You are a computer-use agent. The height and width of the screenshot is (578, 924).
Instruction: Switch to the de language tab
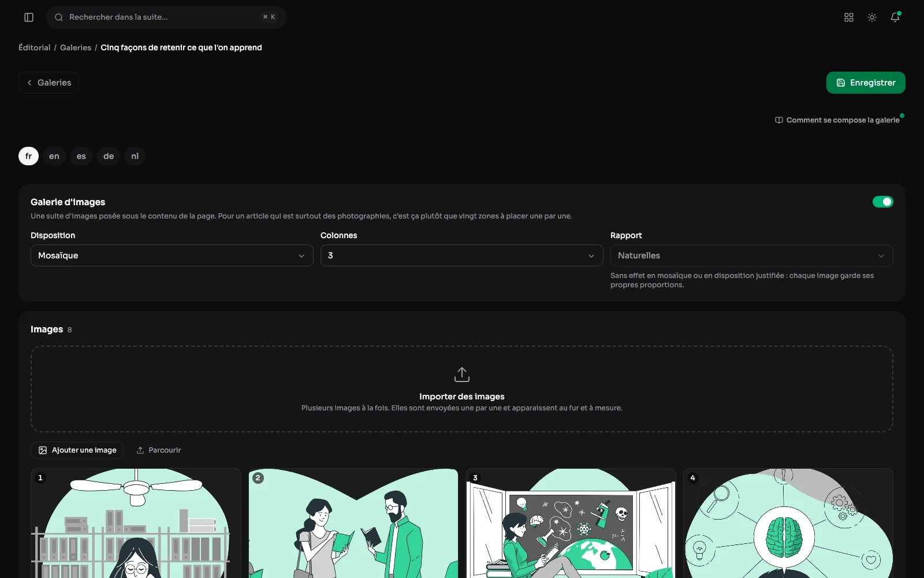click(109, 156)
